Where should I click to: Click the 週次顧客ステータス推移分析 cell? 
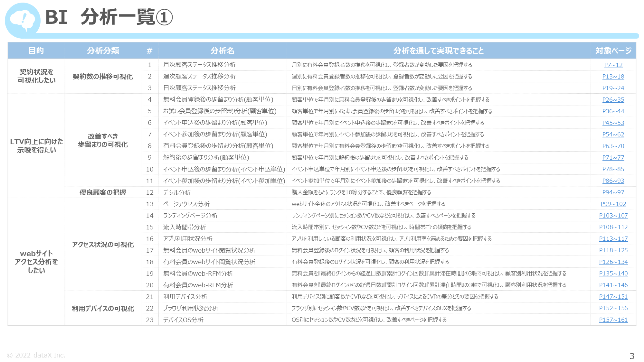coord(223,76)
